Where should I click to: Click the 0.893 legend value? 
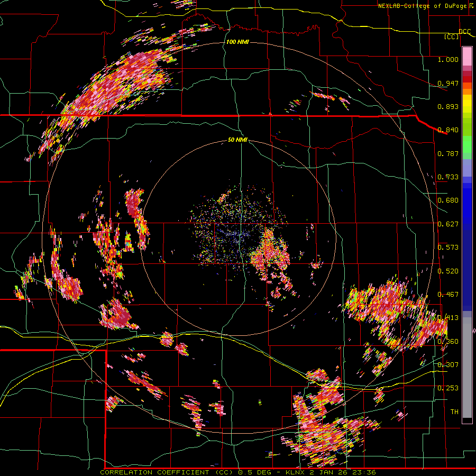[448, 106]
